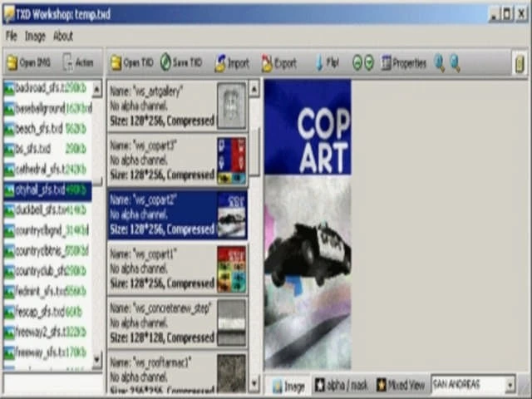Click the ws_artgallery thumbnail image

[232, 106]
